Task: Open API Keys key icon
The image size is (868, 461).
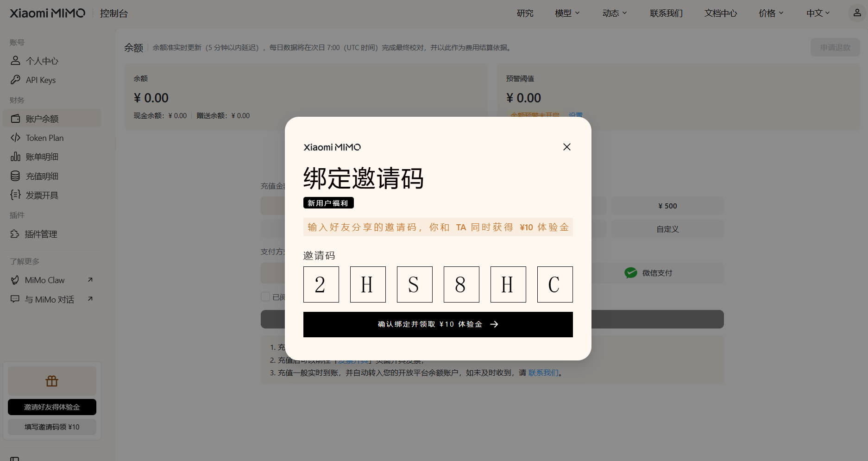Action: (x=15, y=80)
